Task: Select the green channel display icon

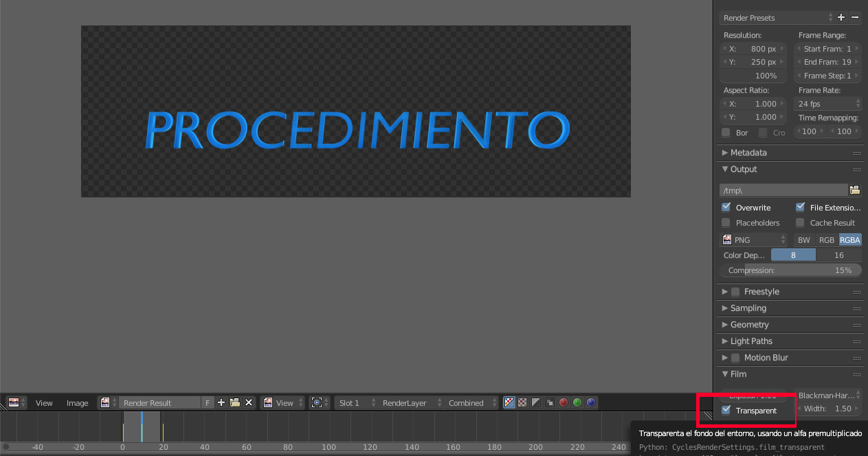Action: tap(577, 402)
